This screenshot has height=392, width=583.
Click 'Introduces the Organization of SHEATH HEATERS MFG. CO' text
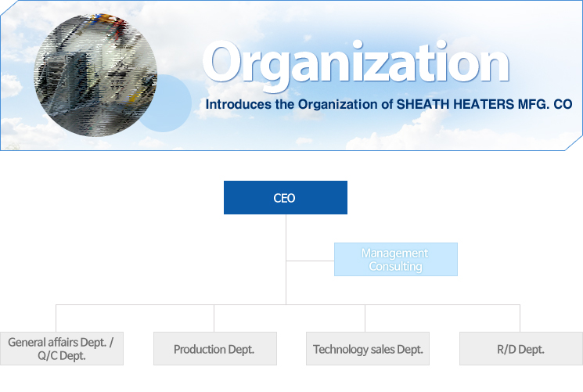(389, 105)
